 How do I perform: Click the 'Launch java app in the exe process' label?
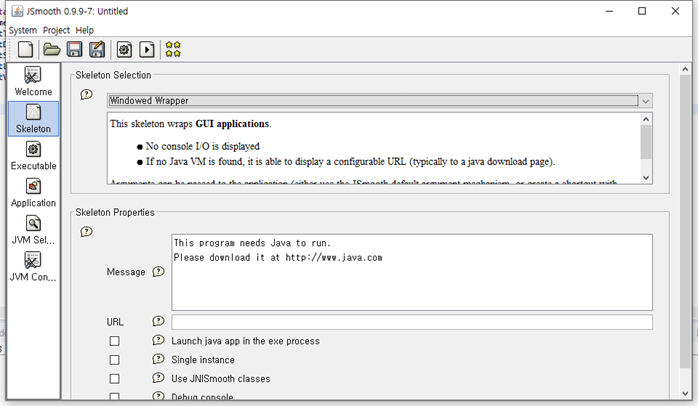coord(245,341)
